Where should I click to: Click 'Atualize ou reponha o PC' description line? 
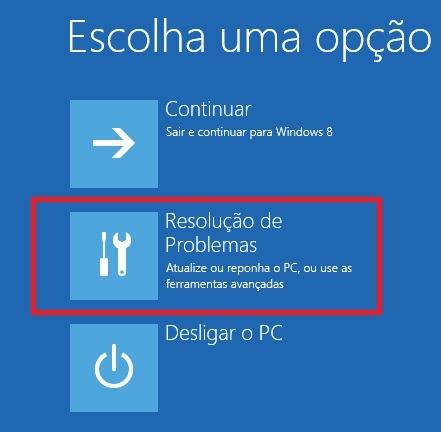coord(231,268)
